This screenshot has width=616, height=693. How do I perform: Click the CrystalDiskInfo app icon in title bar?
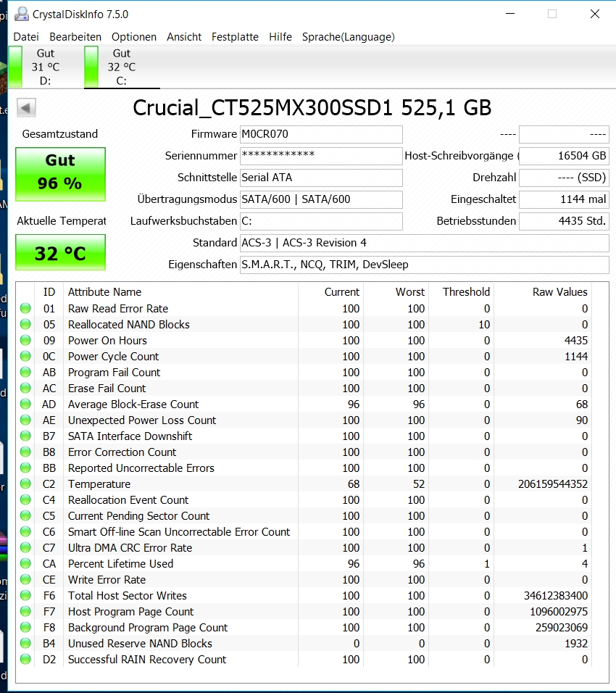tap(21, 14)
